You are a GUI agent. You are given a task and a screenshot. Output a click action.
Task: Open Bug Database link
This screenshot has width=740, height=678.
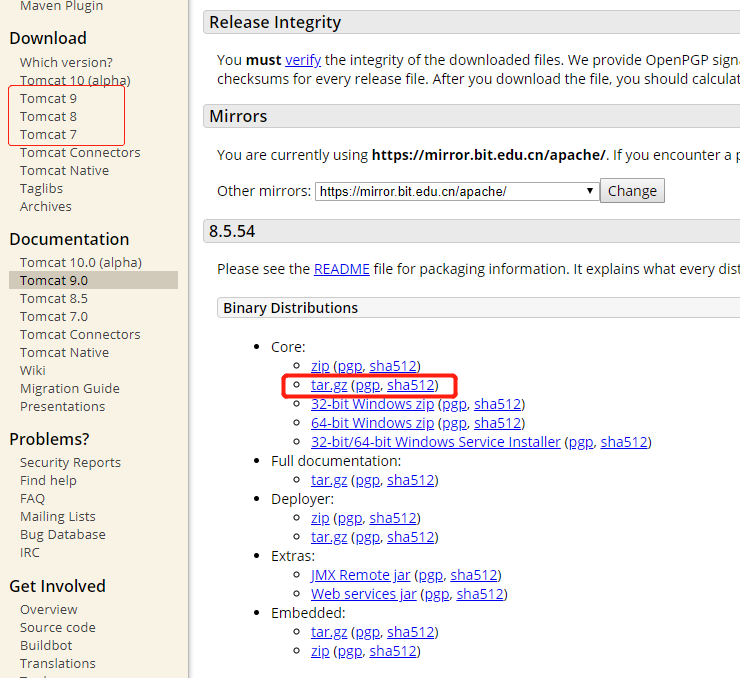pyautogui.click(x=63, y=534)
